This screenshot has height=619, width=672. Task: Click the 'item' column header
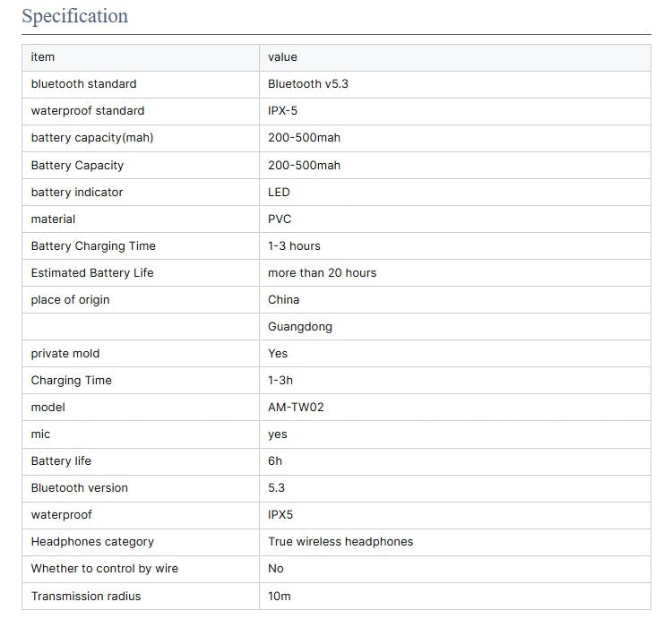click(43, 57)
